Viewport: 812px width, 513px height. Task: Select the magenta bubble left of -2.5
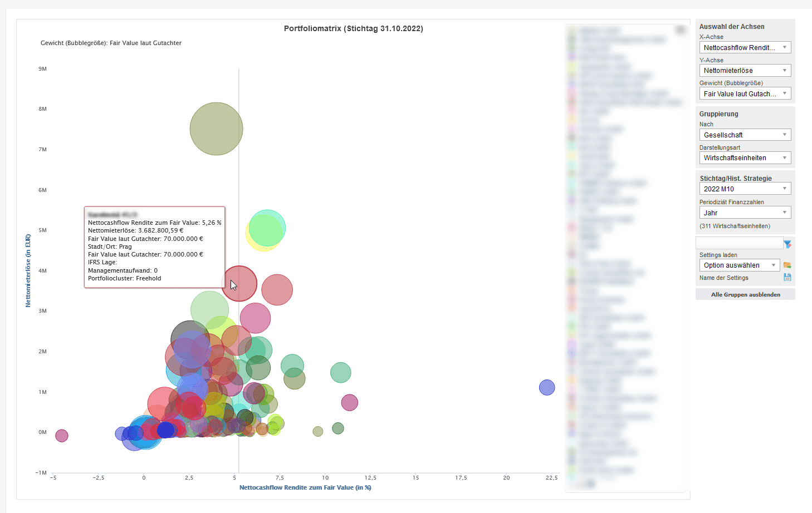(62, 436)
